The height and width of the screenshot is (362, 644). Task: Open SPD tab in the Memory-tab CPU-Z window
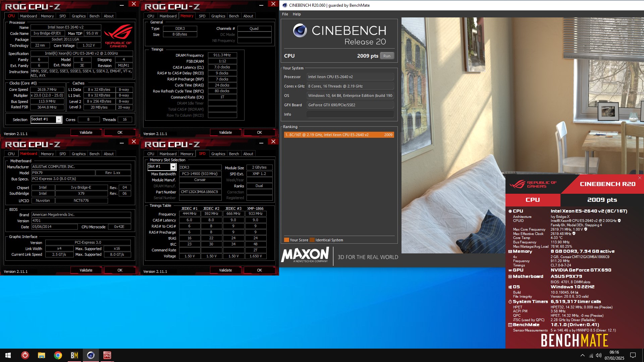(202, 16)
